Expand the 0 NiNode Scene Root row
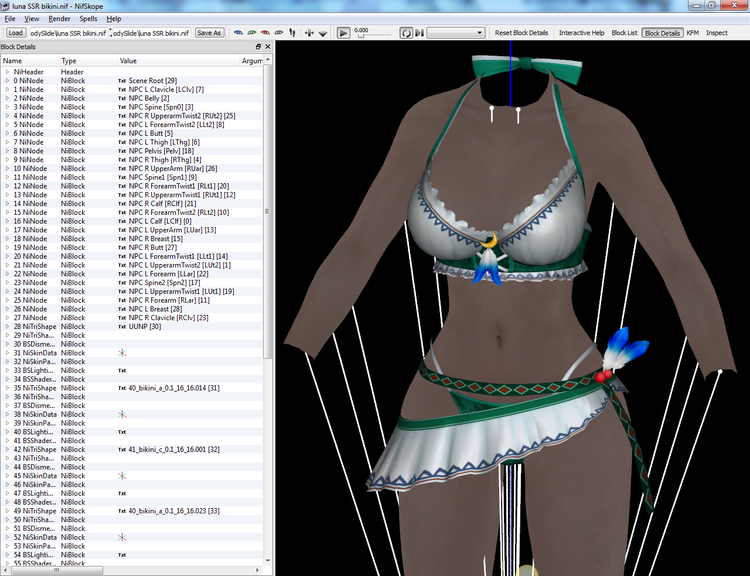Image resolution: width=750 pixels, height=576 pixels. pos(7,80)
